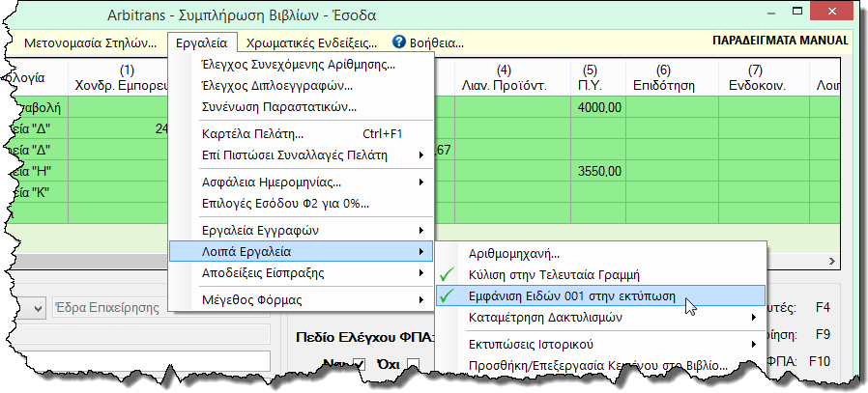This screenshot has width=868, height=393.
Task: Expand Επί Πιστώσει Συναλλαγές Πελάτη submenu
Action: pyautogui.click(x=302, y=155)
